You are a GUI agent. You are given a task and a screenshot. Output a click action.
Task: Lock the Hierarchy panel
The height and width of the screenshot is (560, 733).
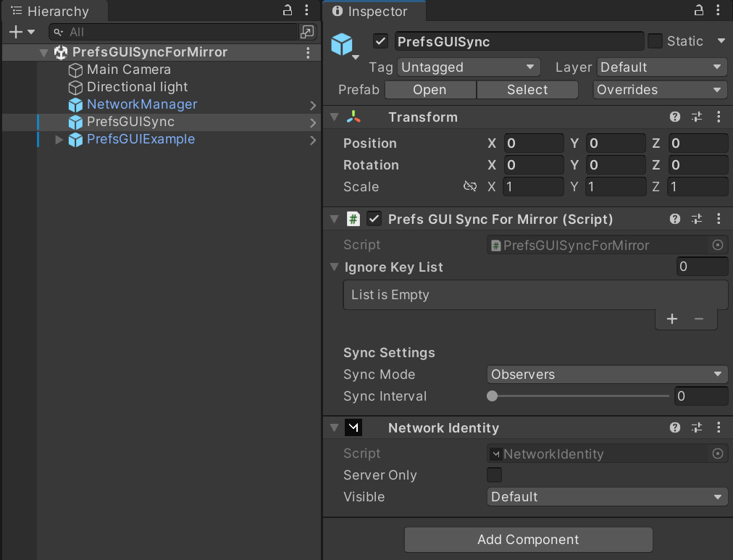coord(288,10)
